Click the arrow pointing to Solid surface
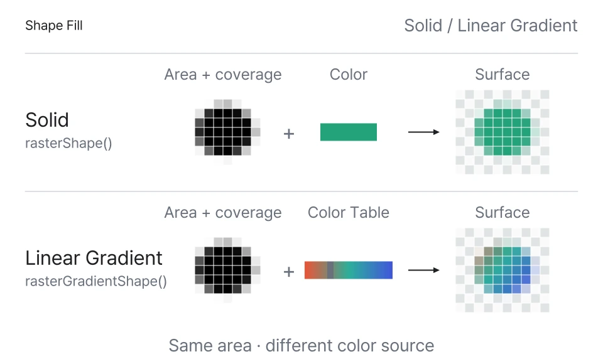Image resolution: width=603 pixels, height=364 pixels. tap(424, 132)
